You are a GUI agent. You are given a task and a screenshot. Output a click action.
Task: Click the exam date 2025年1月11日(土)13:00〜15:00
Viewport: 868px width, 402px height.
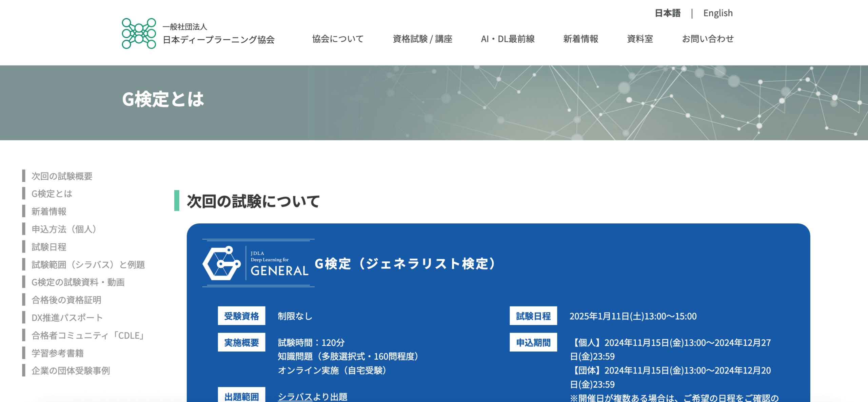pos(633,316)
